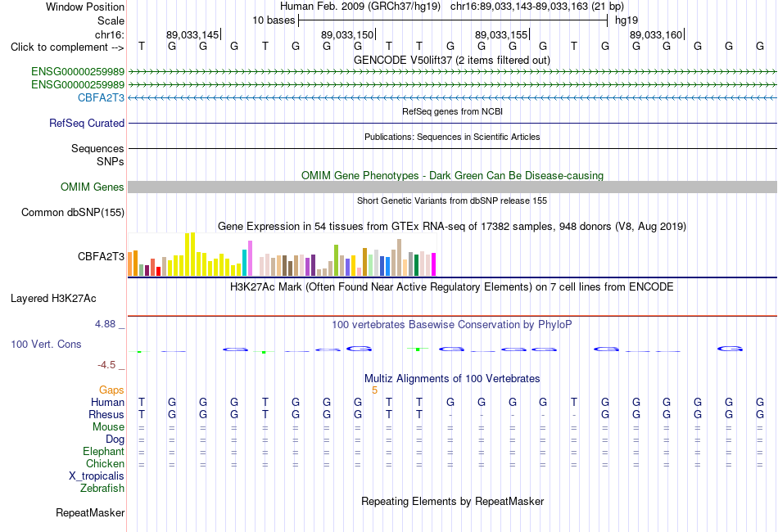Click the bright red bar in GTEx chart
The height and width of the screenshot is (532, 778).
click(x=158, y=271)
